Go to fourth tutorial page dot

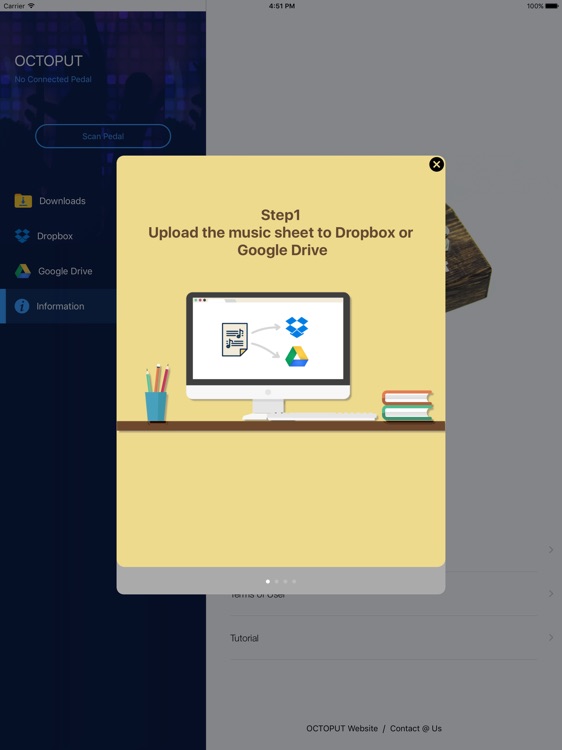point(294,582)
